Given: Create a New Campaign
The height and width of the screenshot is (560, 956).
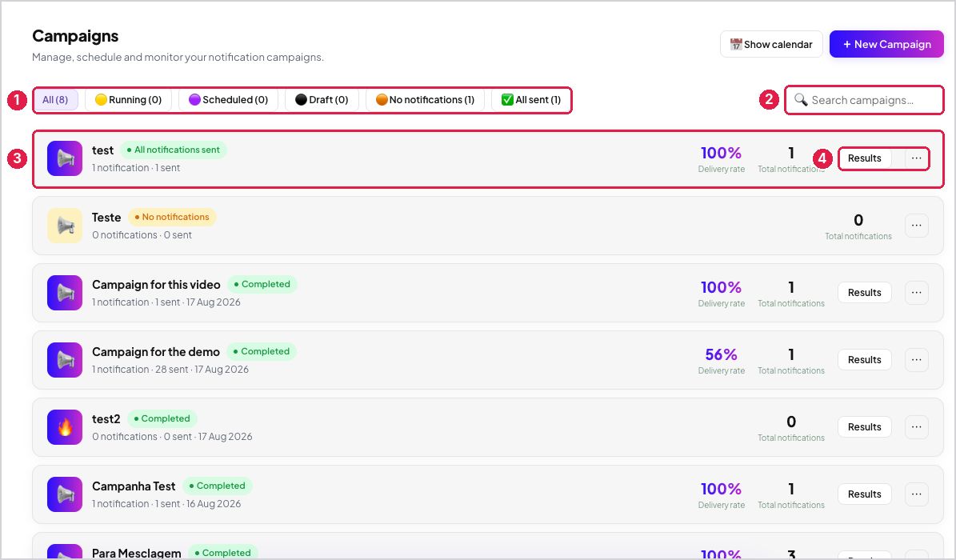Looking at the screenshot, I should (x=886, y=45).
